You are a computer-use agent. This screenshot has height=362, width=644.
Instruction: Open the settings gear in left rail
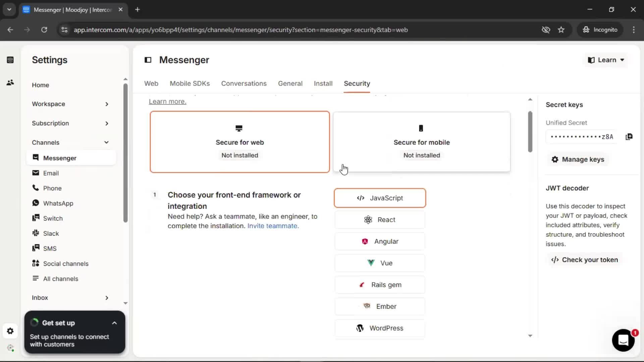coord(10,331)
